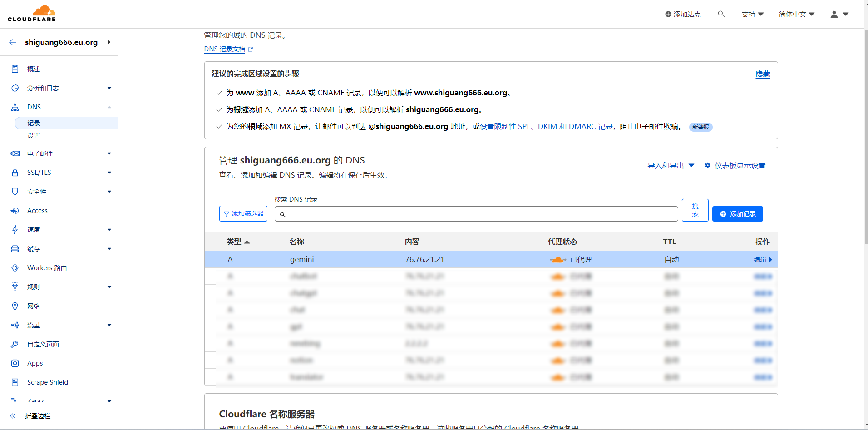Expand the 规则 submenu
868x430 pixels.
click(109, 287)
